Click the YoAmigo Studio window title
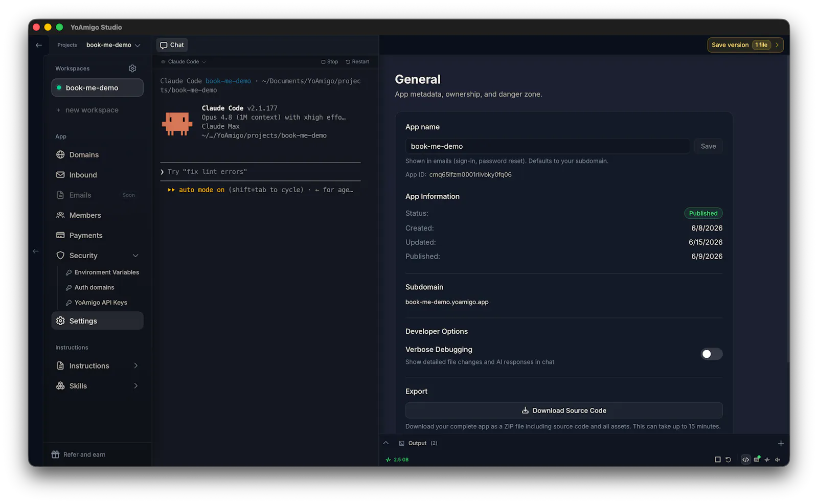The width and height of the screenshot is (818, 504). [x=96, y=27]
